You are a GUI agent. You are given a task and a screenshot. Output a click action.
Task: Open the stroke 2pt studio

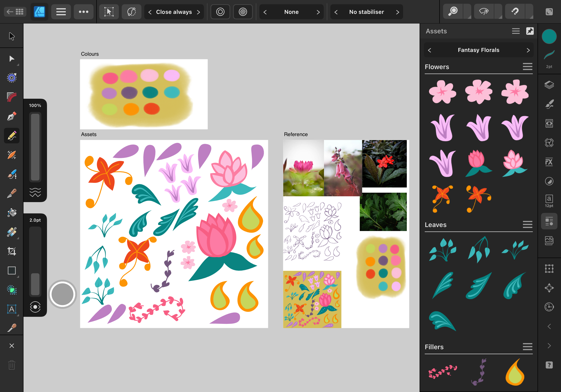click(549, 59)
